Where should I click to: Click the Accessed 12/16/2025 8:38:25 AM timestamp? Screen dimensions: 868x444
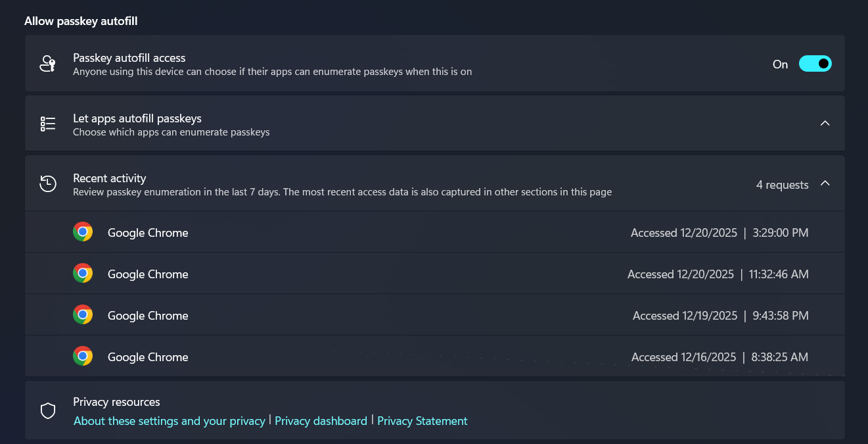pyautogui.click(x=720, y=357)
